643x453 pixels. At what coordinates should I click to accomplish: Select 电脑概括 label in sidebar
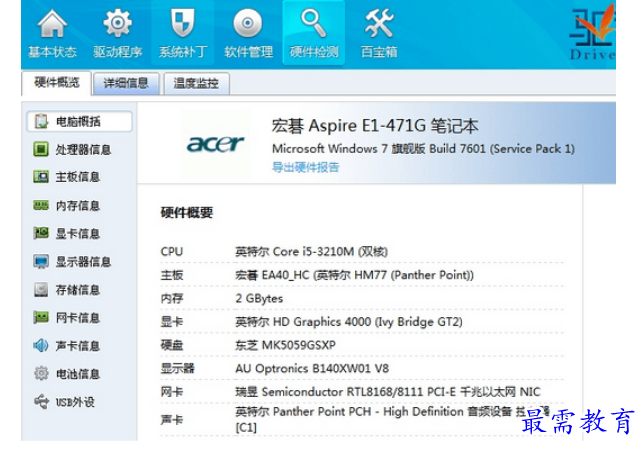(x=78, y=122)
